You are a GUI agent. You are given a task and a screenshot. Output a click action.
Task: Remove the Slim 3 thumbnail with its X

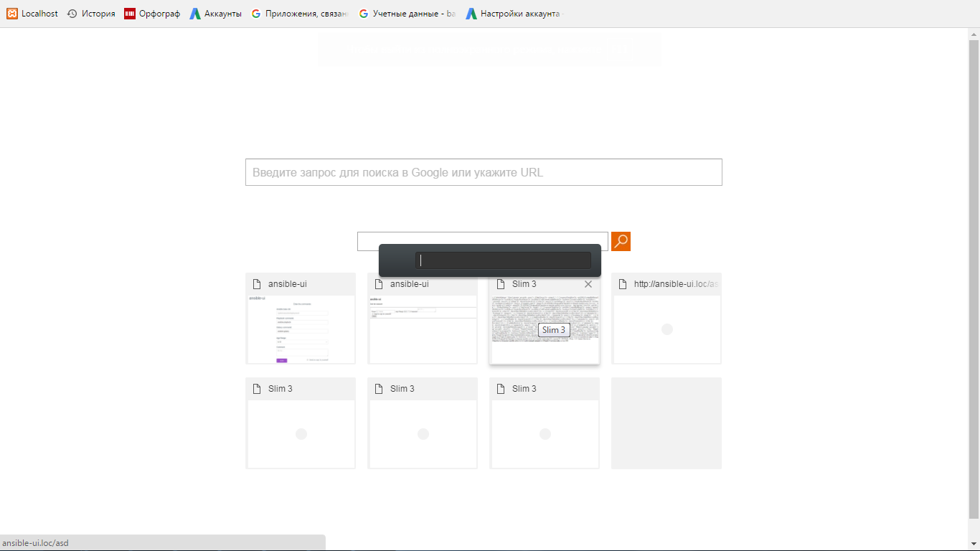click(x=588, y=283)
